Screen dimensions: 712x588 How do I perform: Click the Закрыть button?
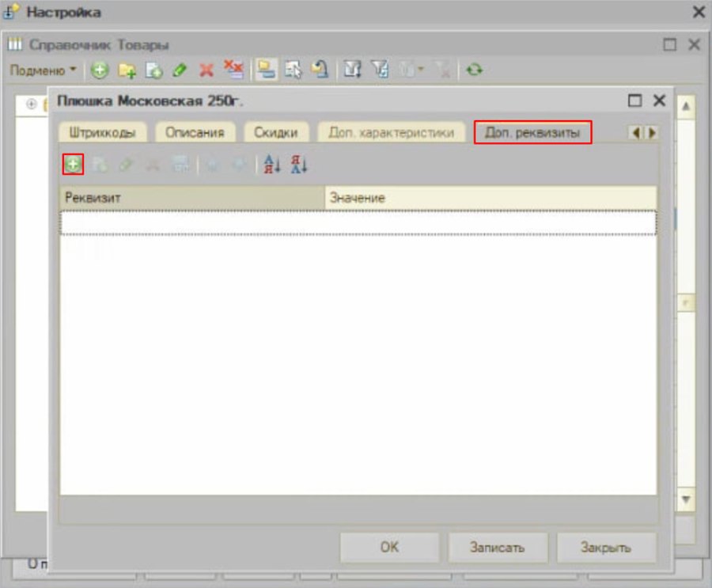point(606,547)
